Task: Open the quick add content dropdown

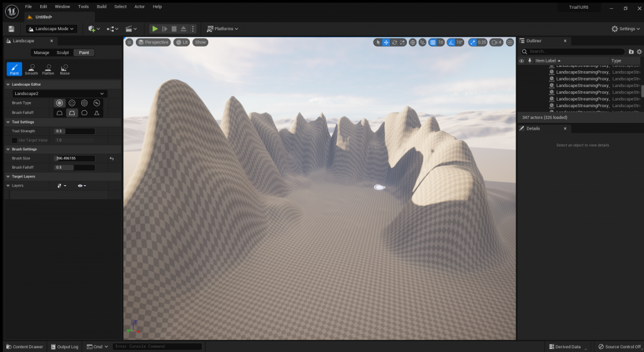Action: [94, 29]
